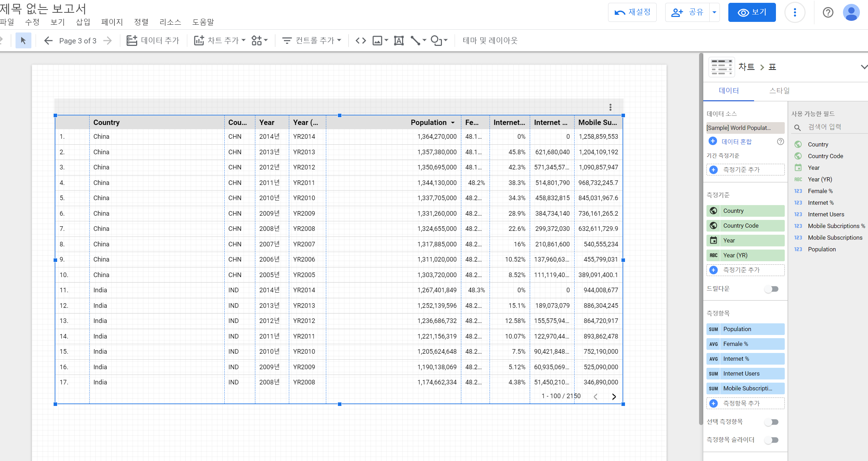Click the table's three-dot options icon
Screen dimensions: 868x461
[x=610, y=107]
